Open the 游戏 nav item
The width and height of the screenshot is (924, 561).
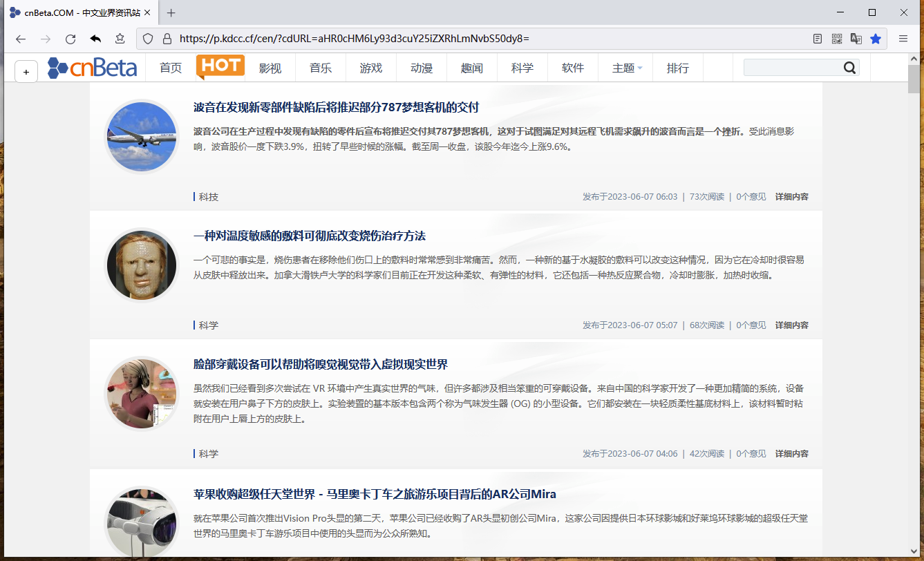point(371,68)
